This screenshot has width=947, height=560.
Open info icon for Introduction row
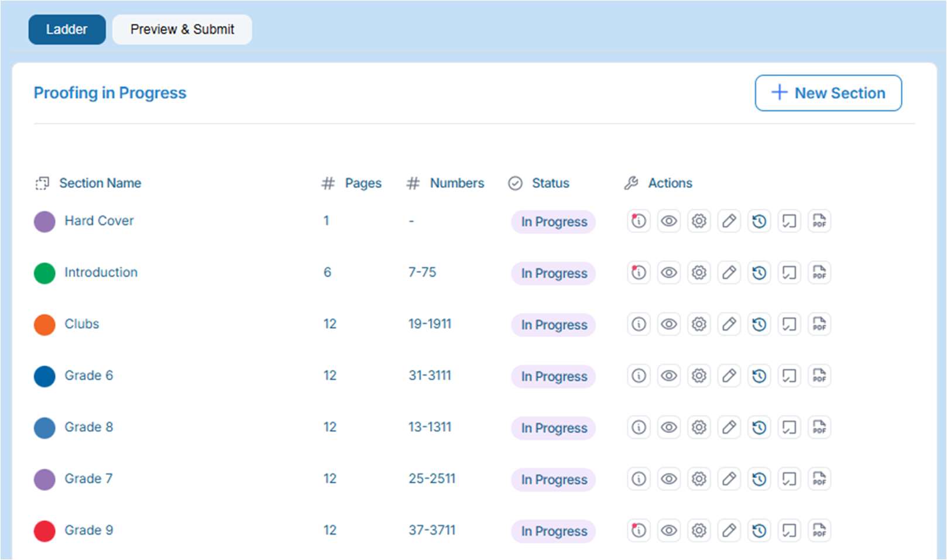pos(639,273)
